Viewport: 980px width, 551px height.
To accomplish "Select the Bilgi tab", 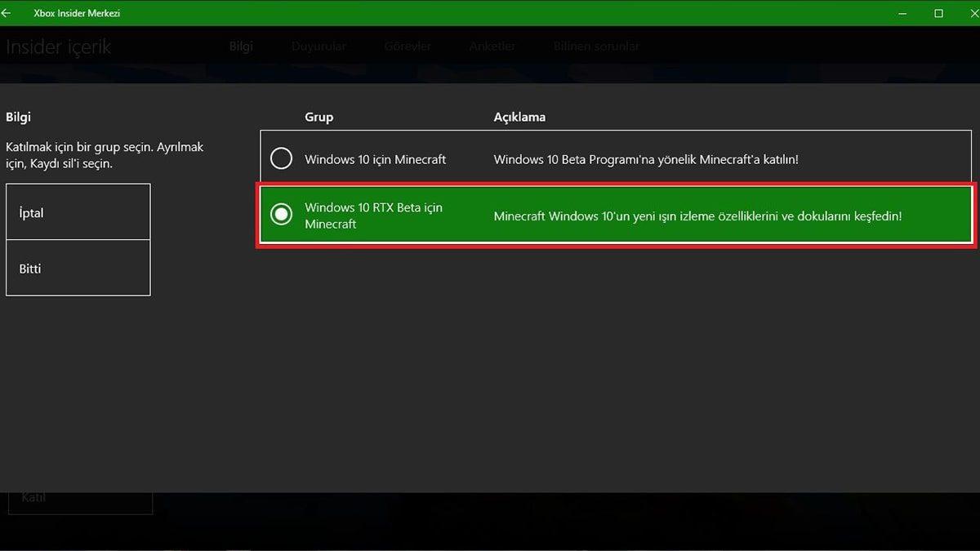I will [x=241, y=47].
